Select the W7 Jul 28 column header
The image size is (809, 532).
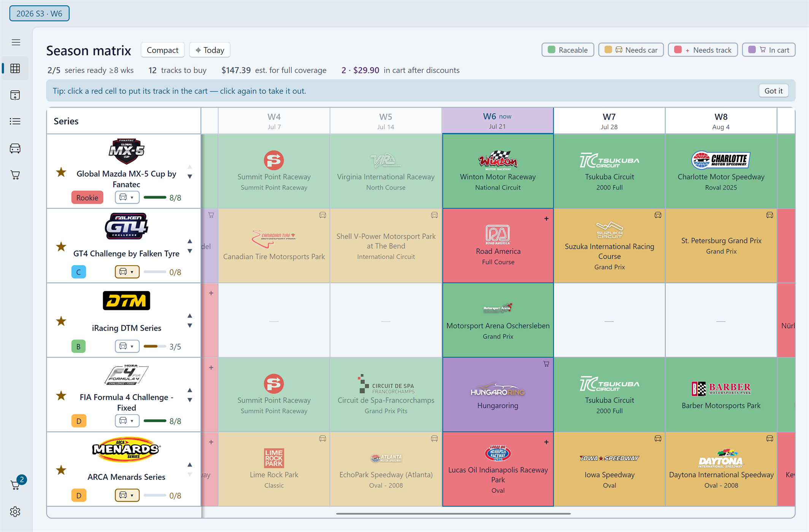coord(609,121)
